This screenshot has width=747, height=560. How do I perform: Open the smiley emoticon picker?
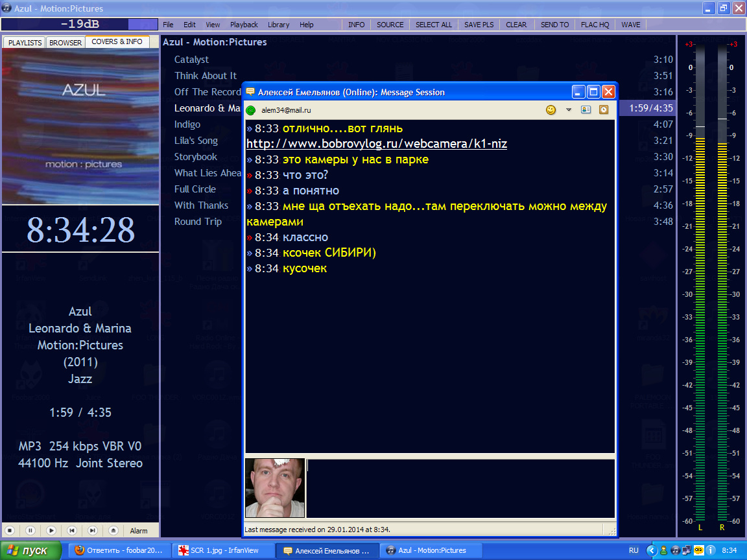551,110
